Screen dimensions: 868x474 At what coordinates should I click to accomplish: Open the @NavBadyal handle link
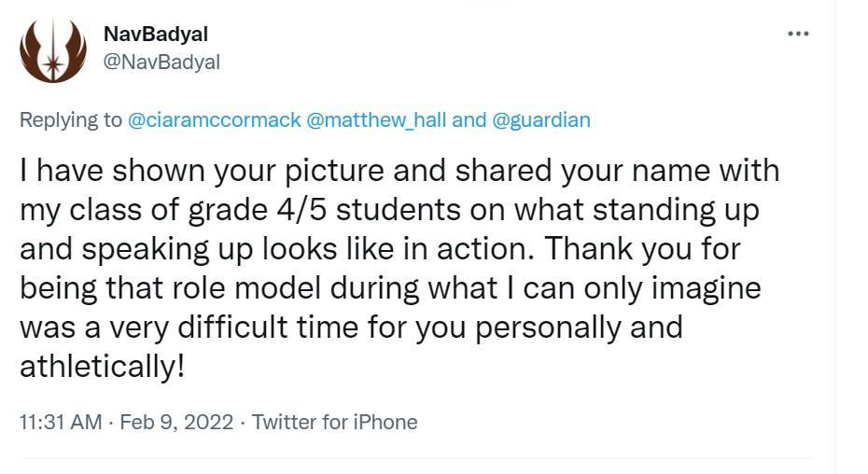[161, 62]
